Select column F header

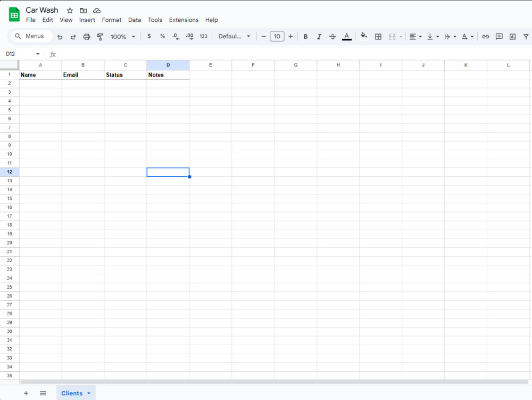point(253,65)
